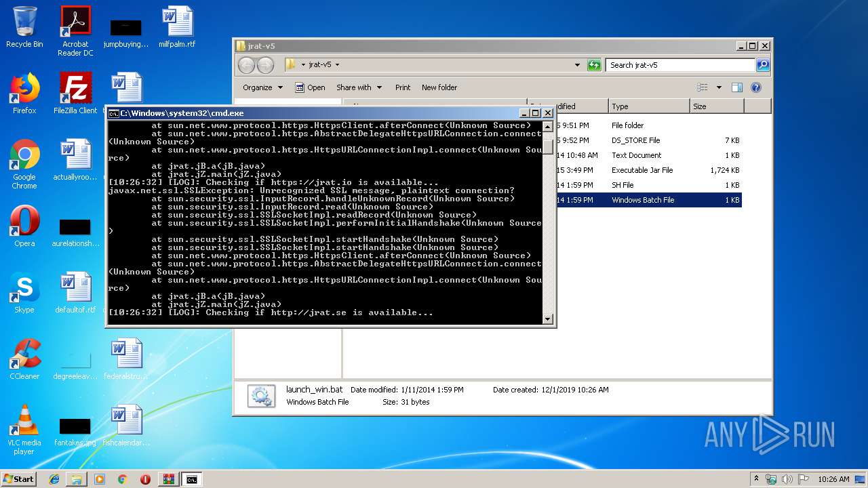Open the Organize dropdown menu
This screenshot has width=868, height=488.
(262, 87)
